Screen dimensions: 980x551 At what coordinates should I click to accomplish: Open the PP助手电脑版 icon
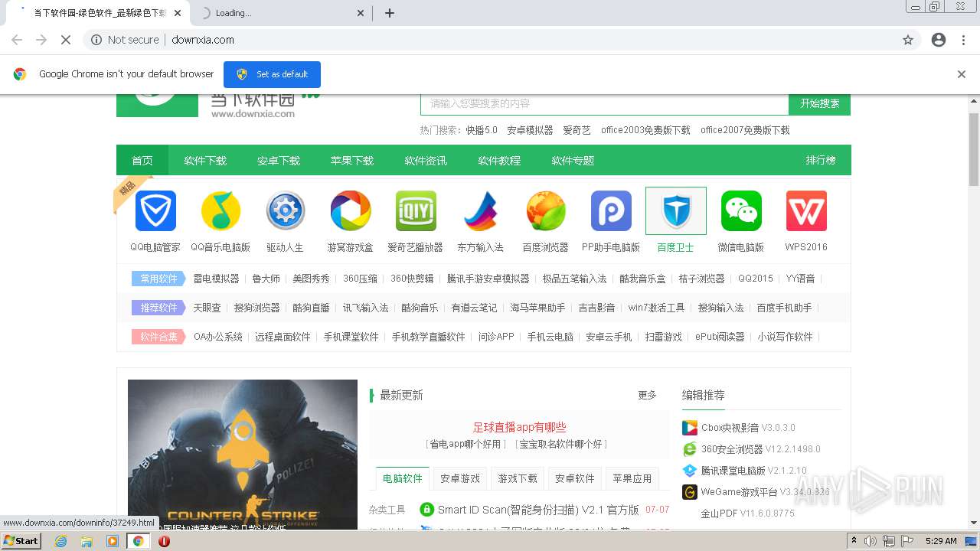611,211
